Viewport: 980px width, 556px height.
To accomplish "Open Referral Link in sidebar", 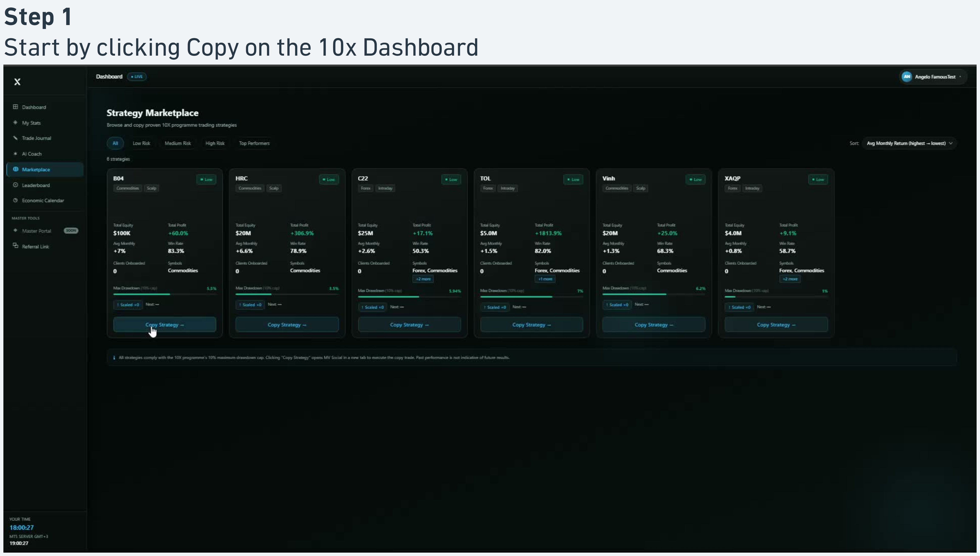I will click(x=45, y=246).
